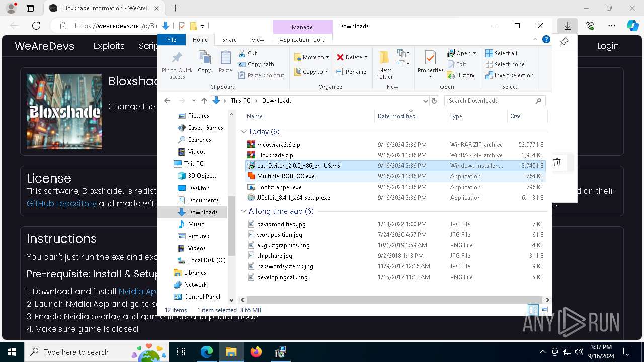644x362 pixels.
Task: Click the Cut scissors icon
Action: (x=242, y=53)
